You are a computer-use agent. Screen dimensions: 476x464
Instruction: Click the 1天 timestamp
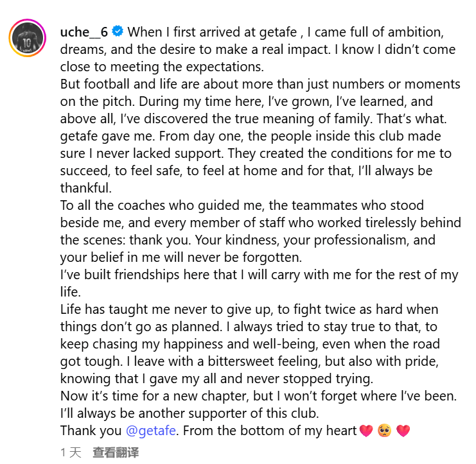pyautogui.click(x=71, y=452)
